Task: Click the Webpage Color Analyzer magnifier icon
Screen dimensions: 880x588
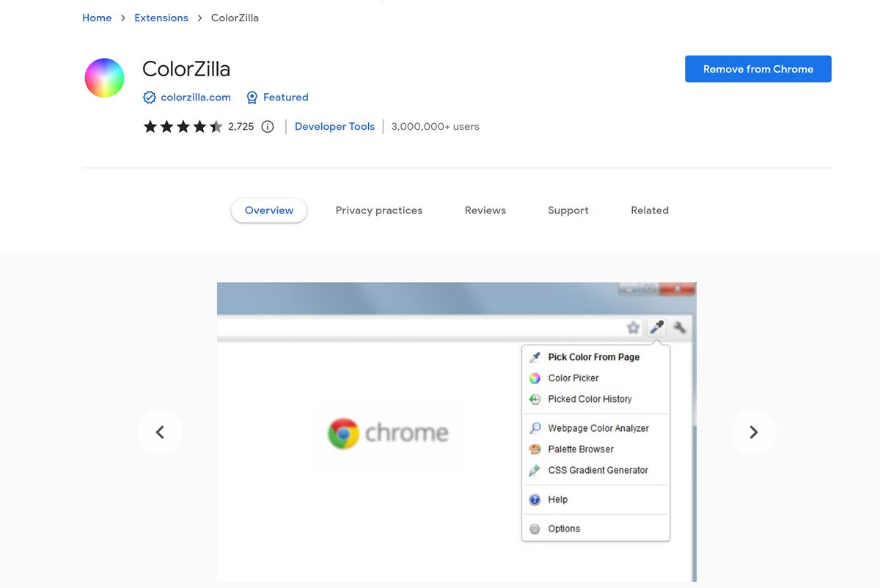Action: coord(535,427)
